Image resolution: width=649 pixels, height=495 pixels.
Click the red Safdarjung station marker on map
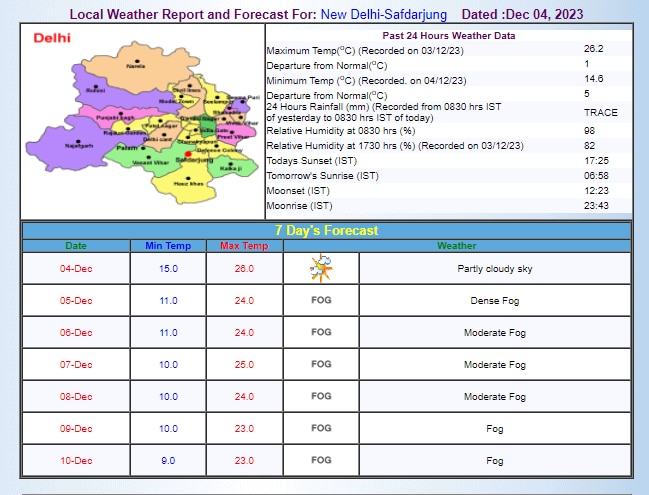pyautogui.click(x=187, y=153)
